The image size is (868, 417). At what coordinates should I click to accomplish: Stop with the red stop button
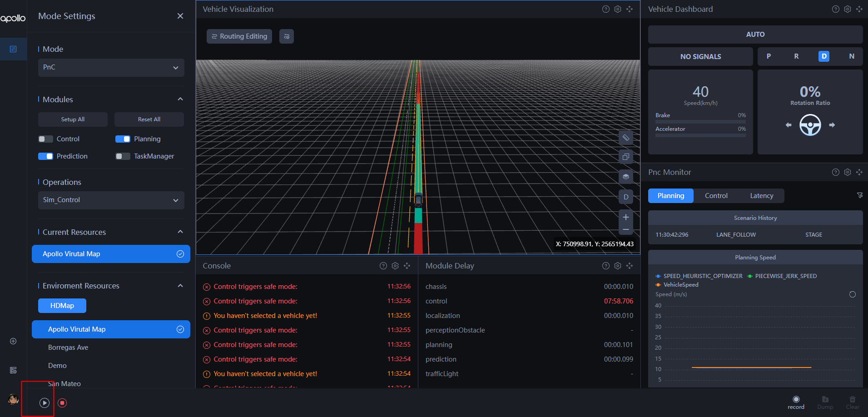pyautogui.click(x=63, y=403)
